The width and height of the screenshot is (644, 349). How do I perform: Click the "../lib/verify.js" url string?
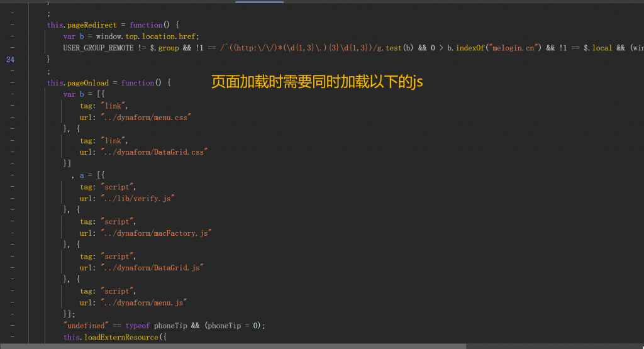(x=137, y=198)
